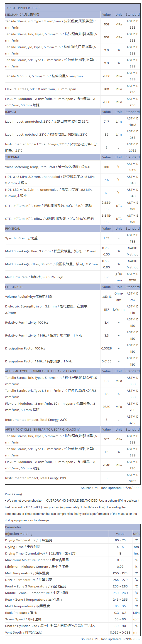
Task: Select the ELECTRICAL section header
Action: click(14, 287)
